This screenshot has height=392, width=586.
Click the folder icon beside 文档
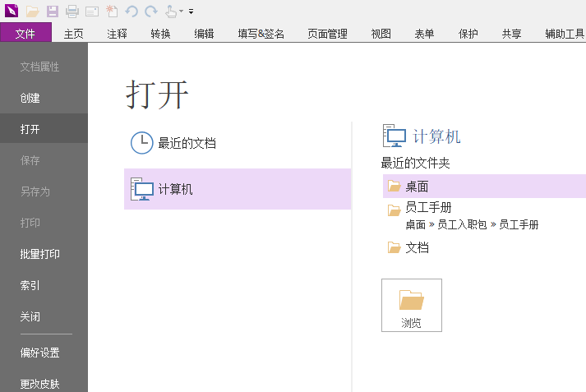394,247
